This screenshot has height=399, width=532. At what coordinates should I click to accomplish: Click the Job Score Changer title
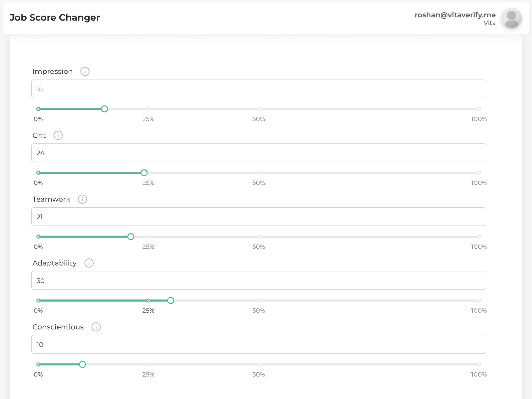[55, 18]
